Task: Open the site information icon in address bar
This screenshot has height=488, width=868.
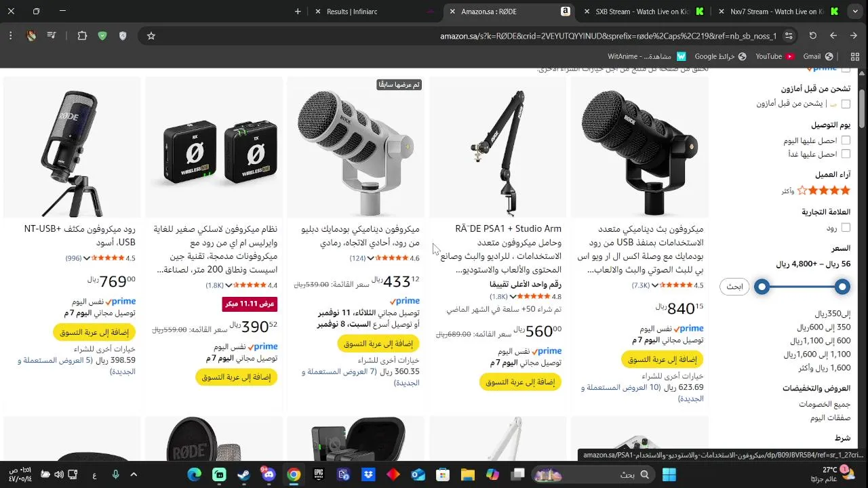Action: tap(789, 36)
